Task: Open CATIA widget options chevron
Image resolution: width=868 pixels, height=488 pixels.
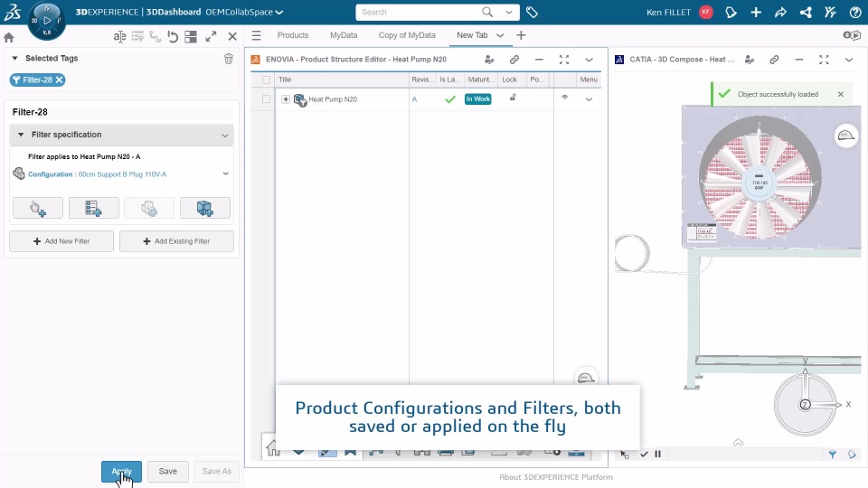Action: click(x=849, y=60)
